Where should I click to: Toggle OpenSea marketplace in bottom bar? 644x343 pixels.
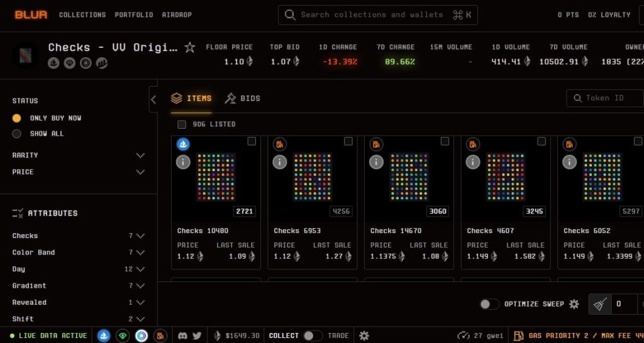[104, 335]
